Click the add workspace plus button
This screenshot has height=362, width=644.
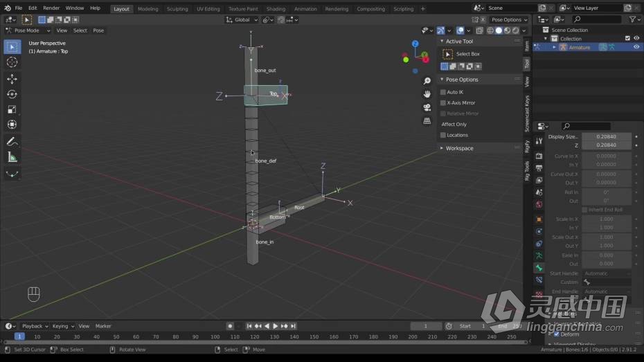pos(422,8)
